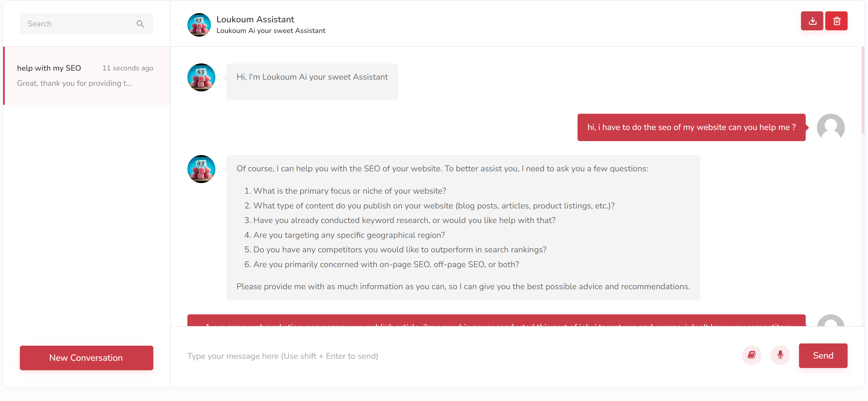Focus the conversation Search field
Screen dimensions: 868x401
pos(79,24)
